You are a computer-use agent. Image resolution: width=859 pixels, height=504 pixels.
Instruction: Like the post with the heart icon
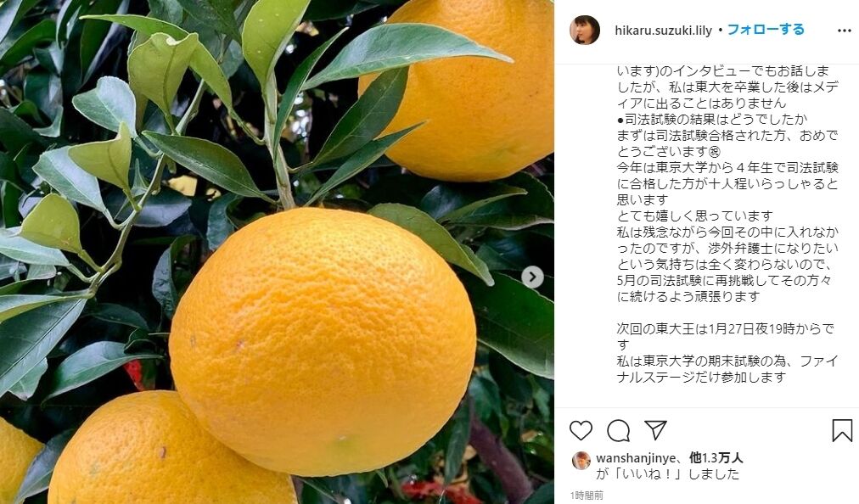tap(581, 430)
